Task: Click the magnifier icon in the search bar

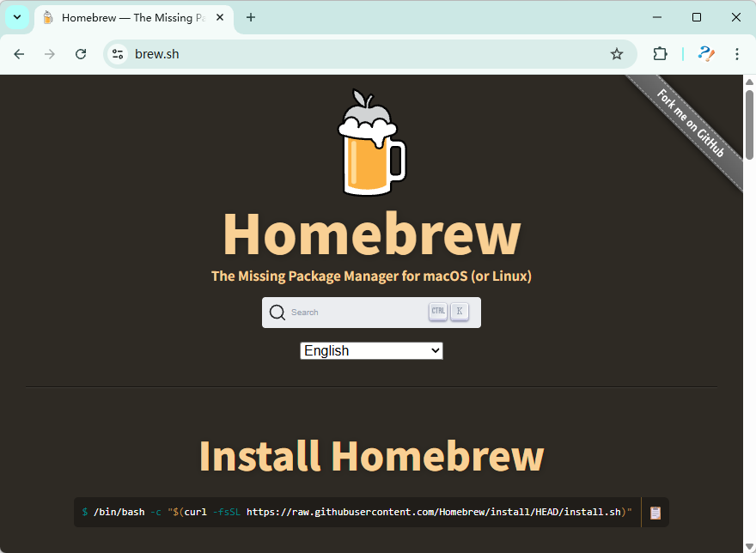Action: coord(277,312)
